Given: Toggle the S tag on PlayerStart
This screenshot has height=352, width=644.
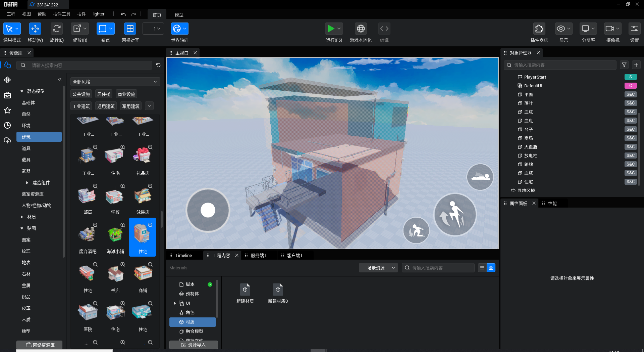Looking at the screenshot, I should (631, 77).
